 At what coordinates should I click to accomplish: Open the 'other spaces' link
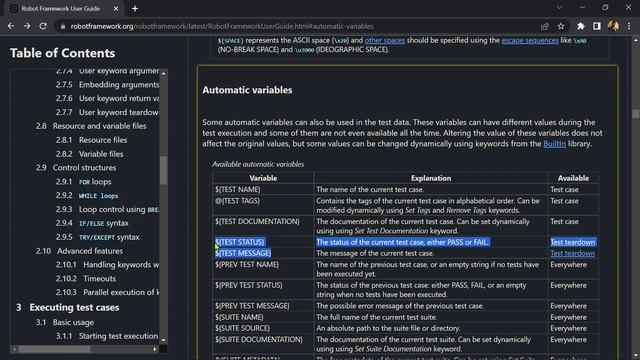click(384, 40)
